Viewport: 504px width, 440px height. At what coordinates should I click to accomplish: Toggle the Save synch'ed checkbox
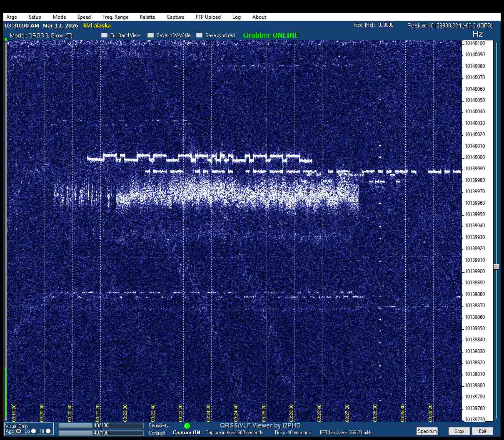click(x=200, y=35)
